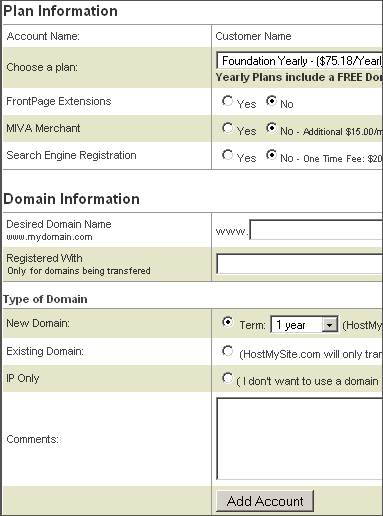The image size is (383, 516).
Task: Click the 1 year term combo box
Action: pos(304,325)
